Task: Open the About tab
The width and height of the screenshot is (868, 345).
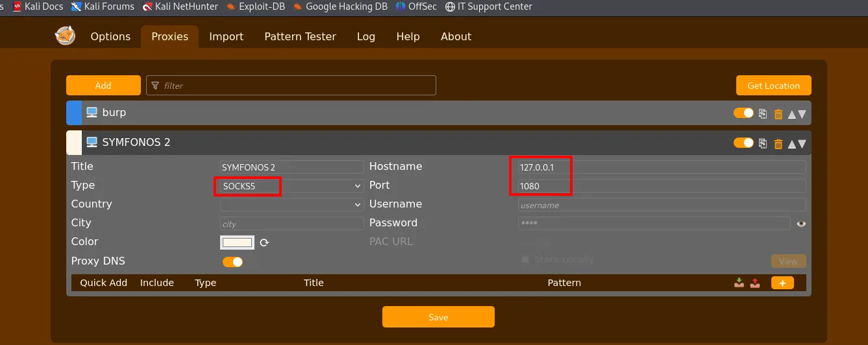Action: (456, 36)
